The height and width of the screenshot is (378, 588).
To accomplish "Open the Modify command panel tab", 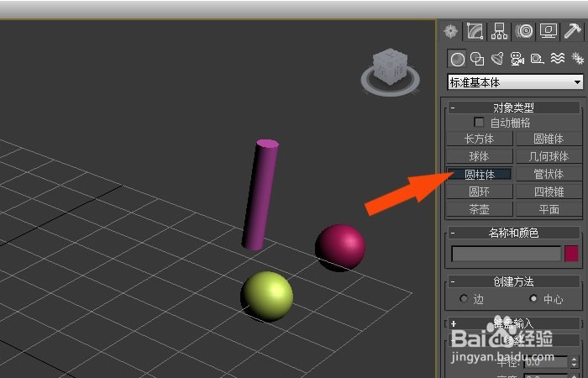I will [x=475, y=31].
